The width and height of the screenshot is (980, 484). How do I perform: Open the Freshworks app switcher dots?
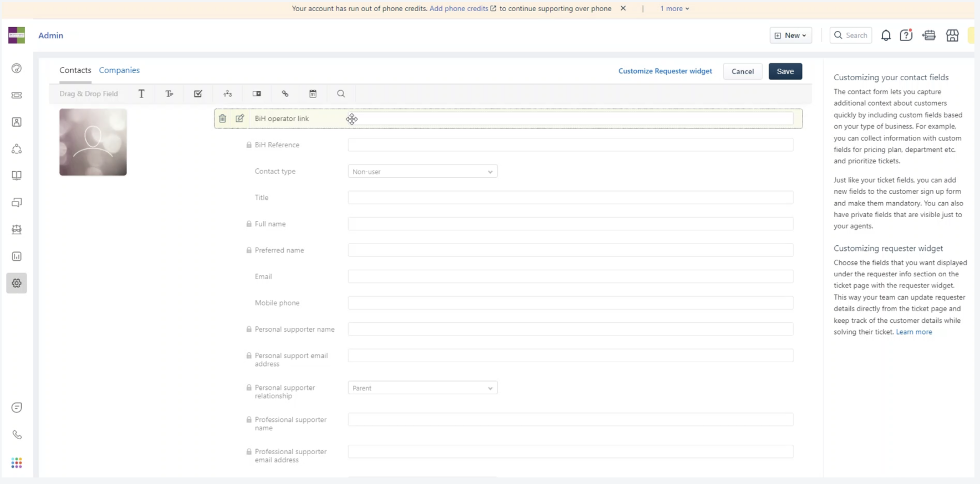pos(17,462)
